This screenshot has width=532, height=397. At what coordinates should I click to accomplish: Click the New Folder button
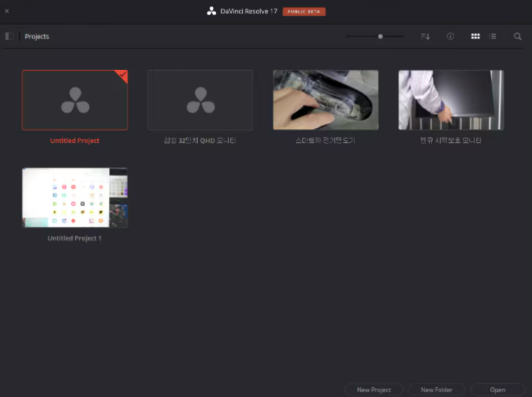(436, 390)
